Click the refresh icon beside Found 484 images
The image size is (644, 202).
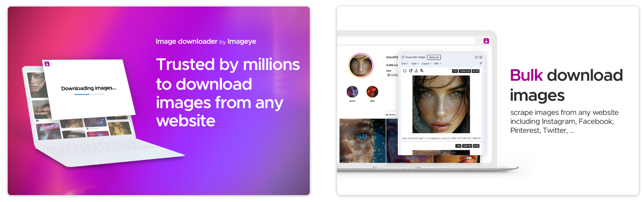click(403, 57)
